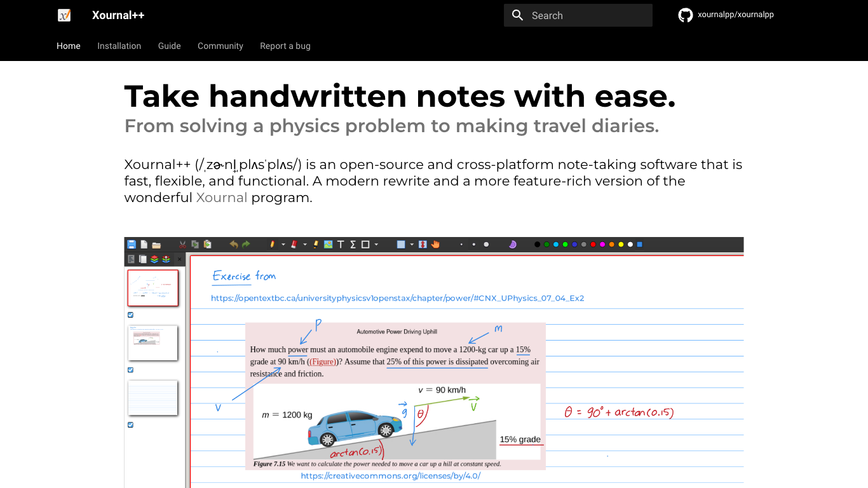The width and height of the screenshot is (868, 488).
Task: Open the Pen tool dropdown arrow
Action: 283,245
